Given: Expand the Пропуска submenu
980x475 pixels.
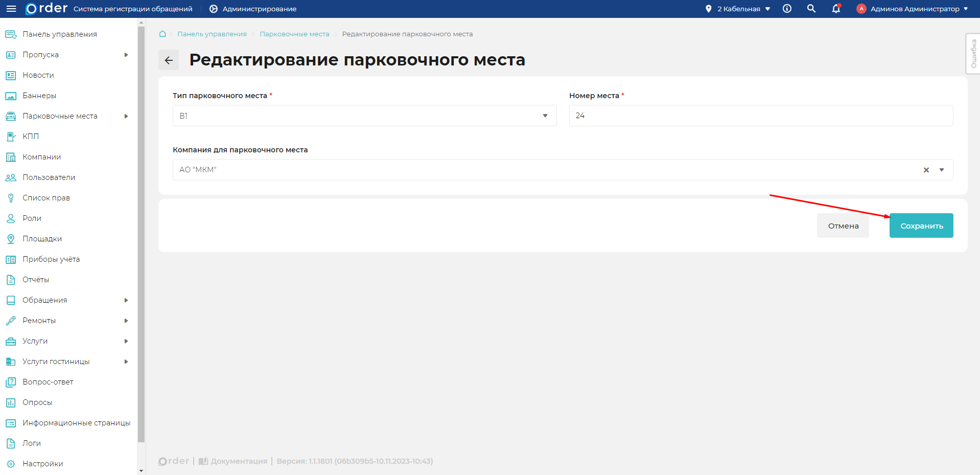Looking at the screenshot, I should click(126, 55).
